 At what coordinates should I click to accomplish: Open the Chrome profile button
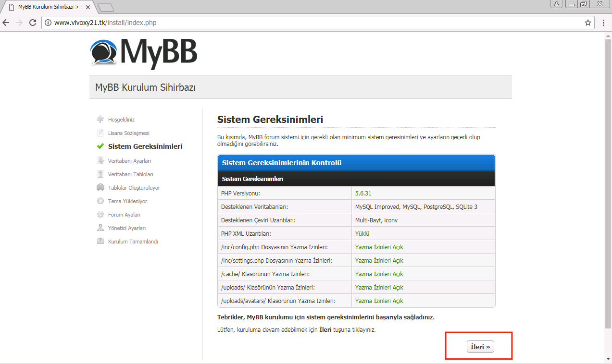557,4
